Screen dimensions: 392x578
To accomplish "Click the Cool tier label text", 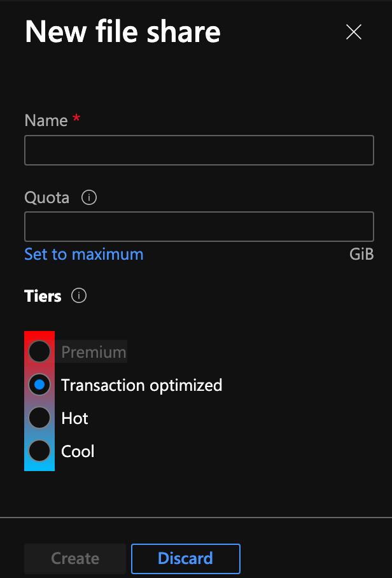I will pyautogui.click(x=78, y=451).
